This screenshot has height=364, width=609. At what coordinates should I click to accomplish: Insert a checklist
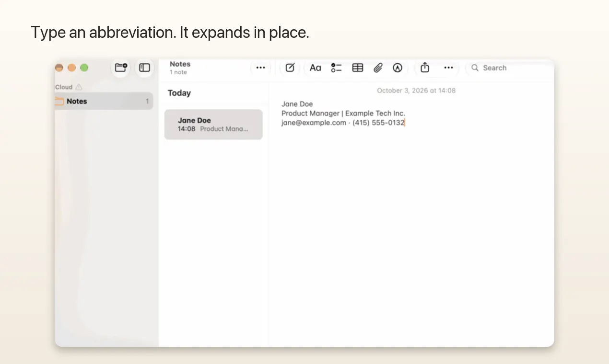point(336,68)
